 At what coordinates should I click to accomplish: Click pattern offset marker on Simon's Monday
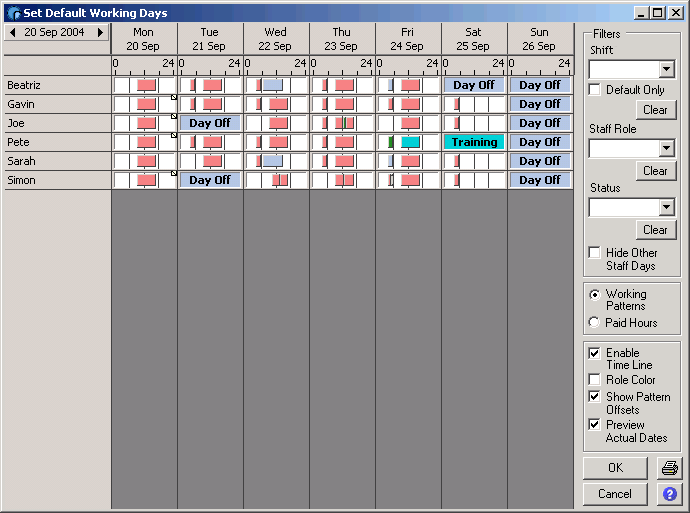(174, 173)
